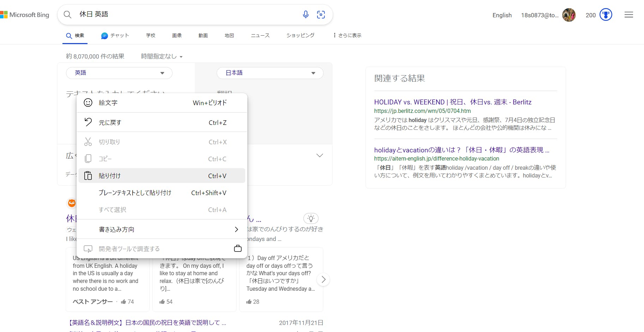The image size is (644, 332).
Task: Click the microphone voice search icon
Action: click(306, 14)
